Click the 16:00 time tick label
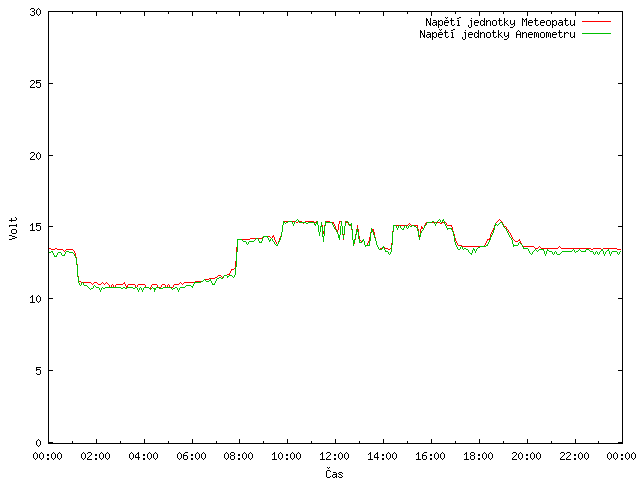The image size is (640, 480). pos(431,456)
